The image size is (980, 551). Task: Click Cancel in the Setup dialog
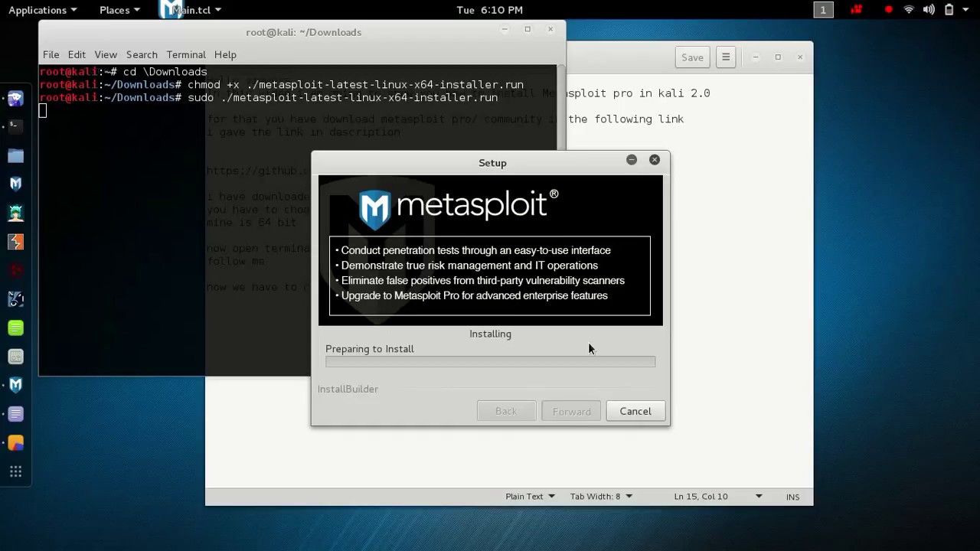[x=635, y=411]
